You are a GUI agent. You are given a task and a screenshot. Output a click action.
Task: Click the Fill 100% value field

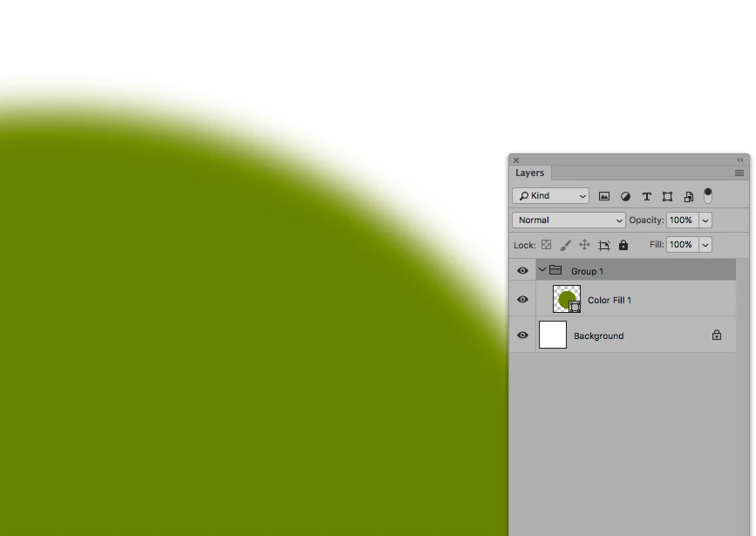click(682, 245)
